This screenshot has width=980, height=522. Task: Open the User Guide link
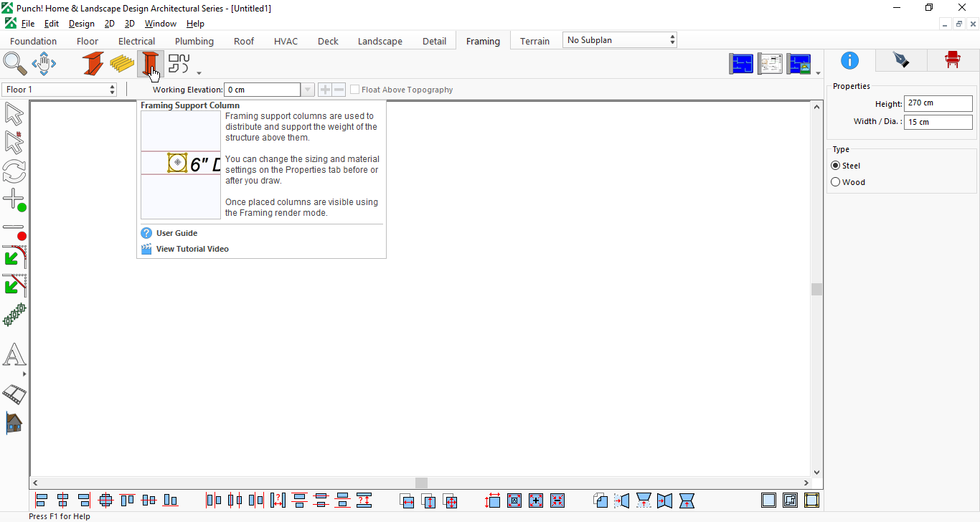click(176, 233)
